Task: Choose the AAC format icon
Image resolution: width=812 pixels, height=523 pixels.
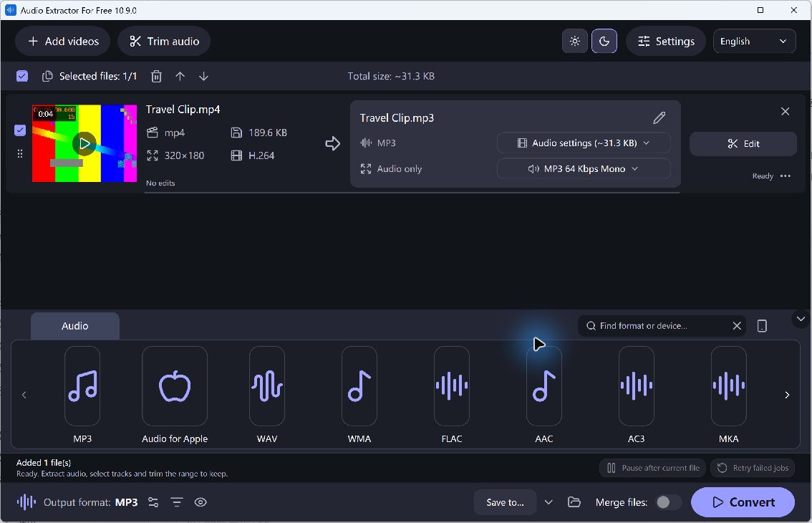Action: (543, 386)
